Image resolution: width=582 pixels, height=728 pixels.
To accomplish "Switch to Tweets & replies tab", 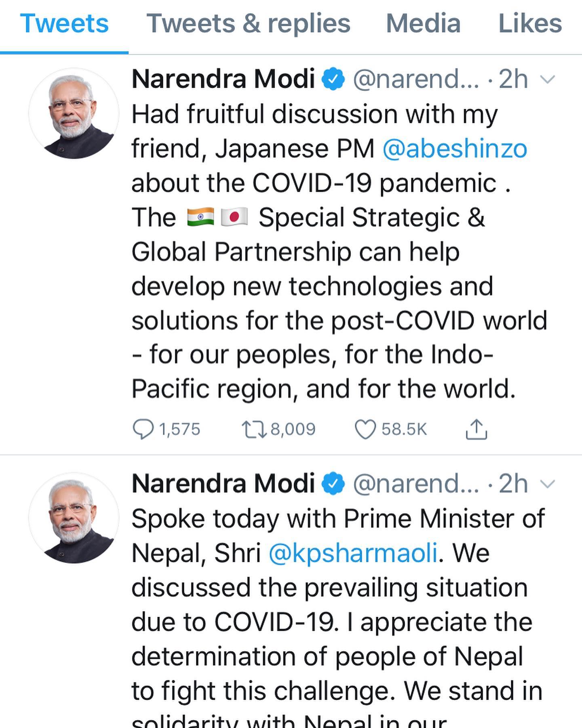I will (248, 23).
